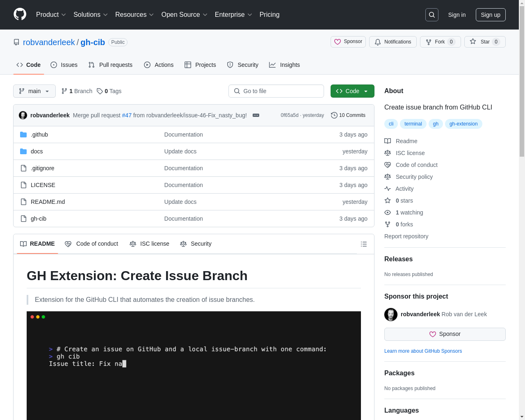This screenshot has height=420, width=525.
Task: Open the green Code dropdown
Action: pos(352,91)
